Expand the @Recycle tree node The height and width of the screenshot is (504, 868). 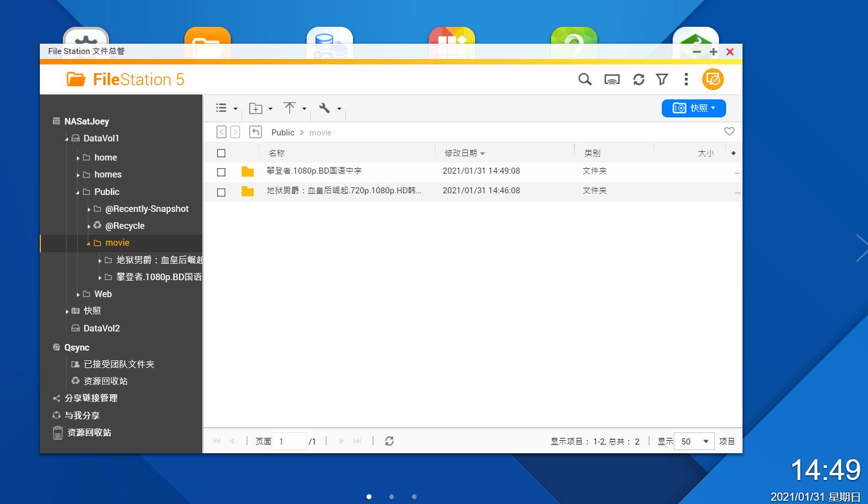tap(89, 227)
